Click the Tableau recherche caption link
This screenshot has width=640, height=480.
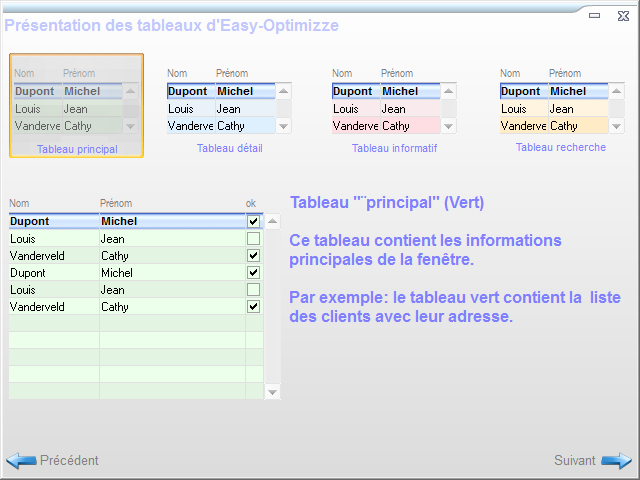pyautogui.click(x=561, y=147)
